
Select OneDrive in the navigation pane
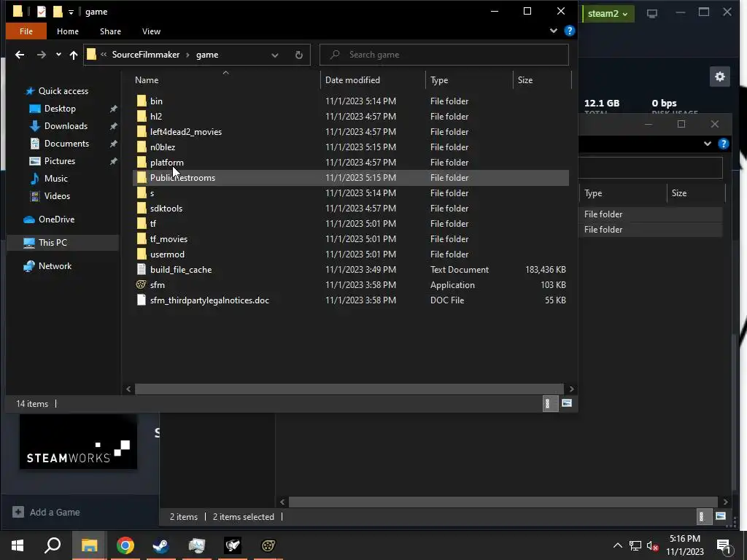[x=56, y=219]
